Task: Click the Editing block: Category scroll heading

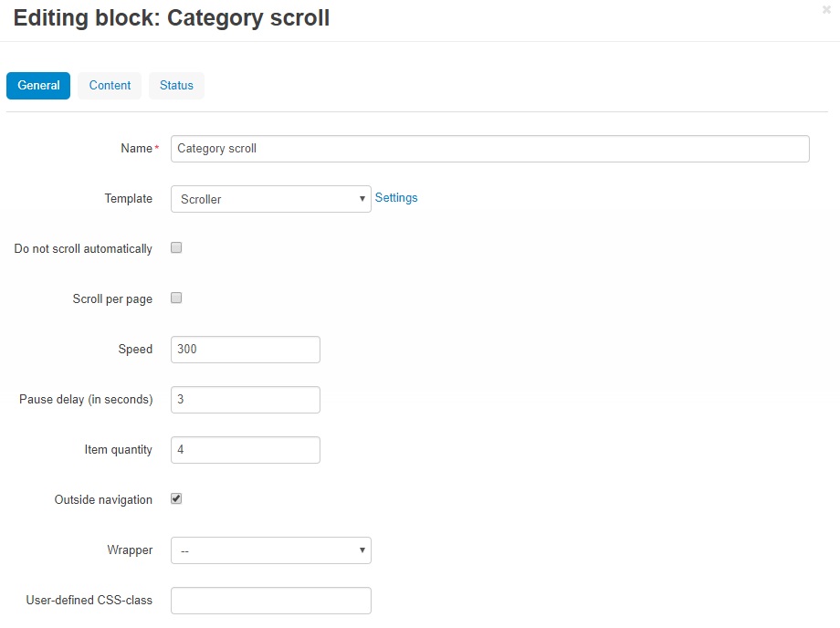Action: pyautogui.click(x=172, y=18)
